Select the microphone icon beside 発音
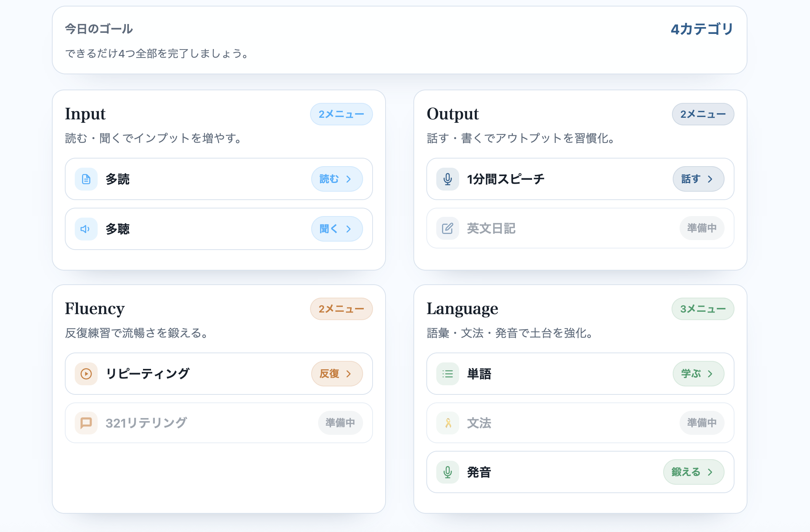Viewport: 810px width, 532px height. 447,472
